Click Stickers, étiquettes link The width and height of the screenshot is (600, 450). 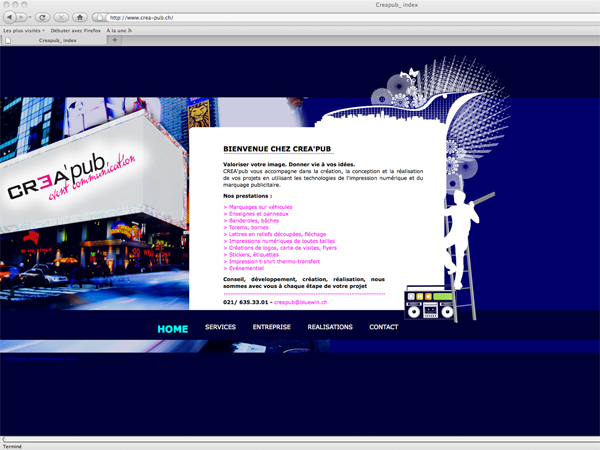point(251,254)
